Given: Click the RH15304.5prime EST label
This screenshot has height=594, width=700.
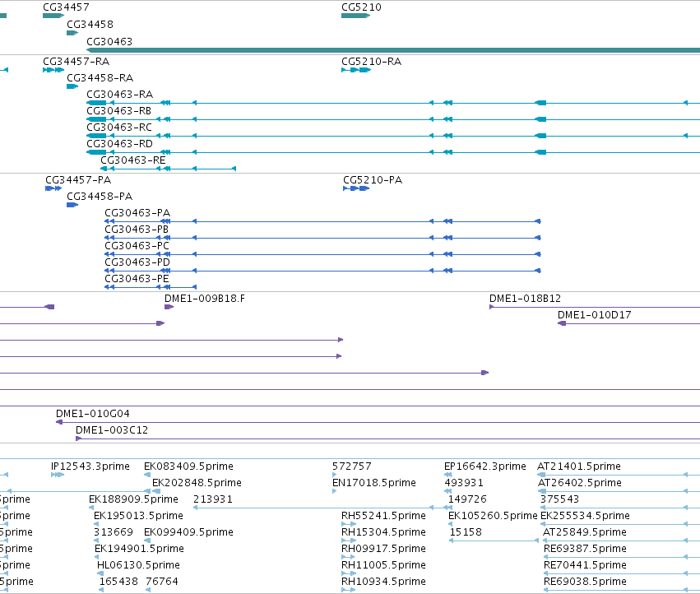Looking at the screenshot, I should 383,532.
